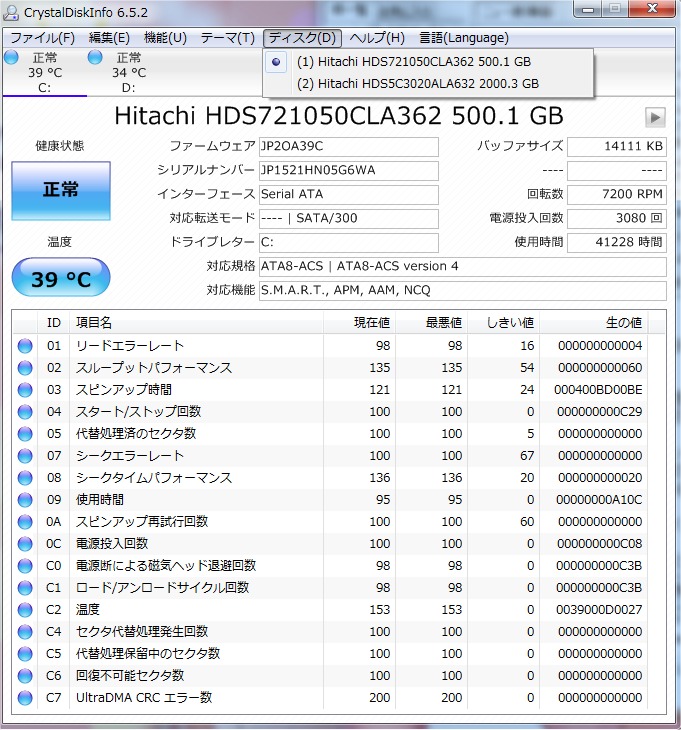Screen dimensions: 681x730
Task: Click the 項目名 column header
Action: click(196, 323)
